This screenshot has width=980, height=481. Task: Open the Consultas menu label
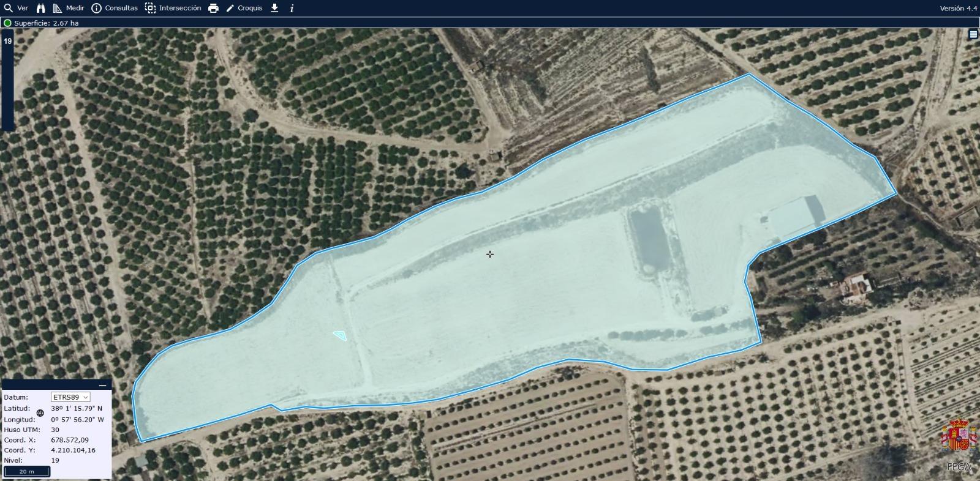121,8
